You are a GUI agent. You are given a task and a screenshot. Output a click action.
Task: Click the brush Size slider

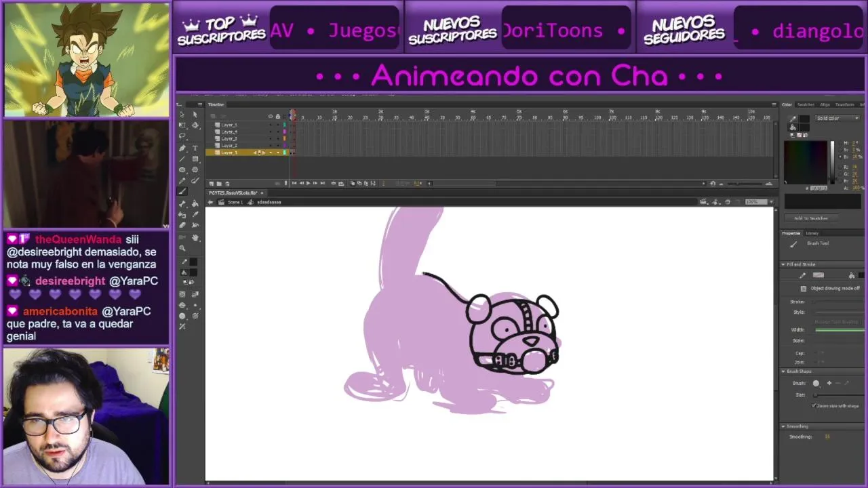(839, 395)
